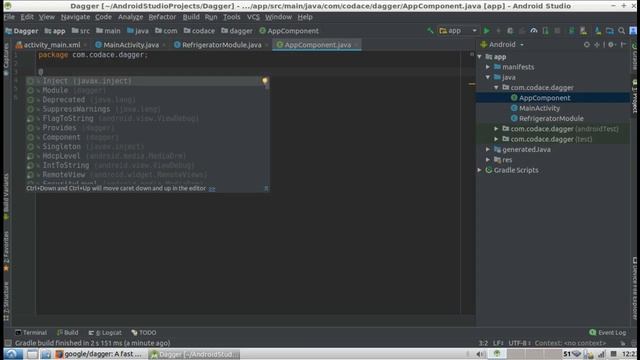Collapse the com.codace.dagger package
The width and height of the screenshot is (640, 360).
pos(497,87)
